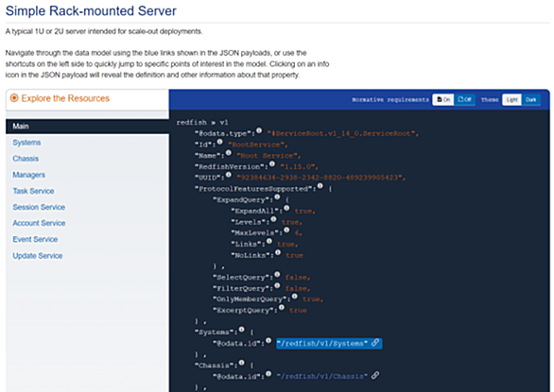554x392 pixels.
Task: Click the UUID value string
Action: (320, 178)
